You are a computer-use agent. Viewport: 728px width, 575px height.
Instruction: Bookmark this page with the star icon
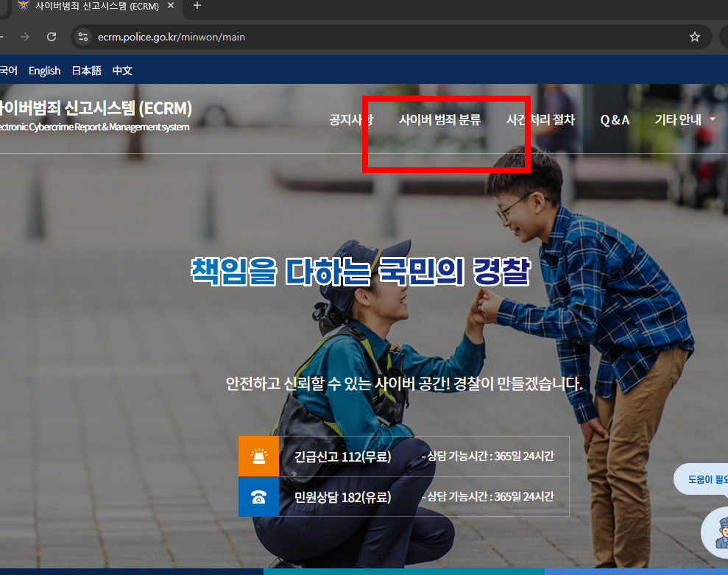pos(694,36)
